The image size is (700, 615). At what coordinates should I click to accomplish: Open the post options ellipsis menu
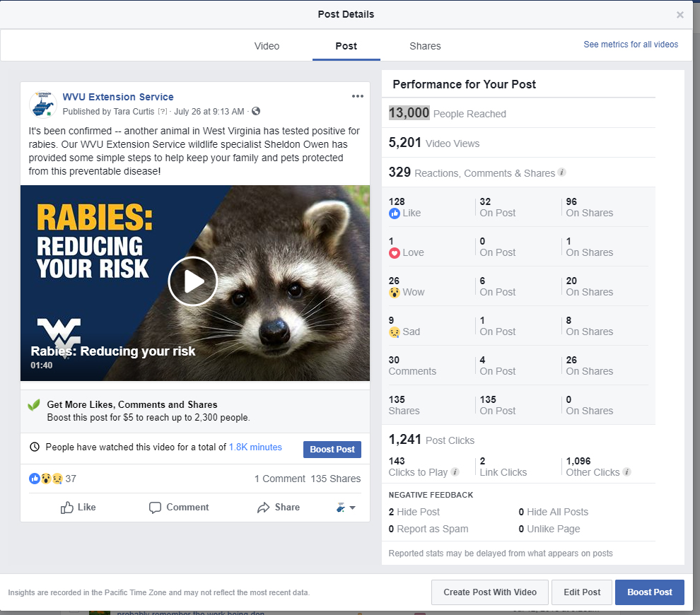(x=358, y=96)
